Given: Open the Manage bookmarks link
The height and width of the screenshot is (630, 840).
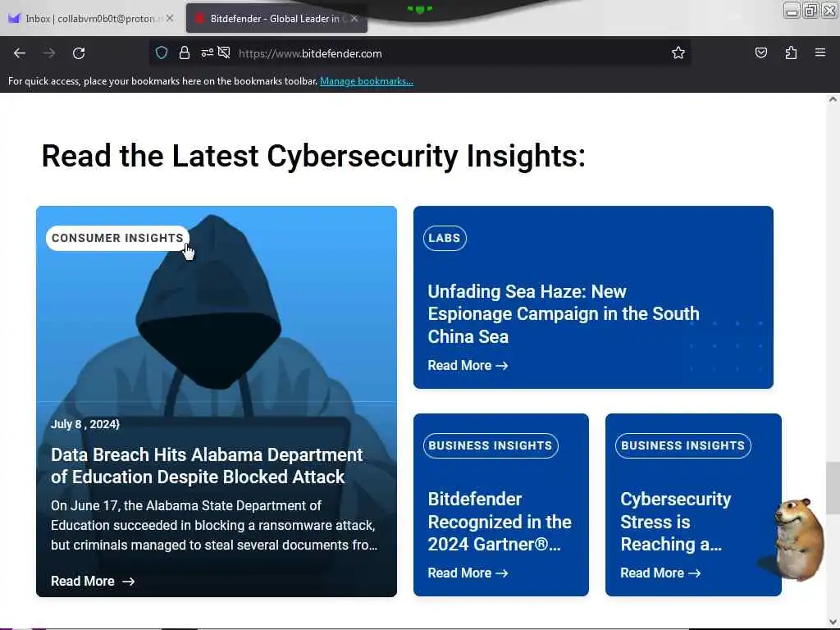Looking at the screenshot, I should pos(367,81).
